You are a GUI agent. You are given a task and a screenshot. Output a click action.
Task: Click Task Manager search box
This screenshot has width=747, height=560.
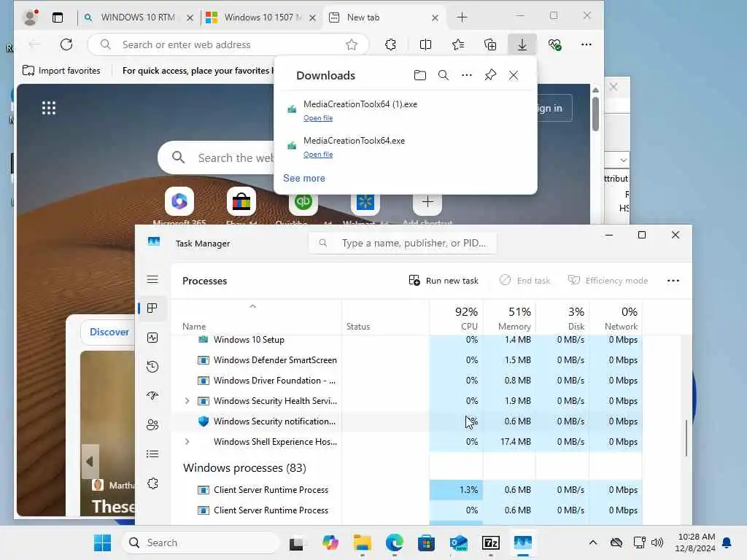coord(403,244)
